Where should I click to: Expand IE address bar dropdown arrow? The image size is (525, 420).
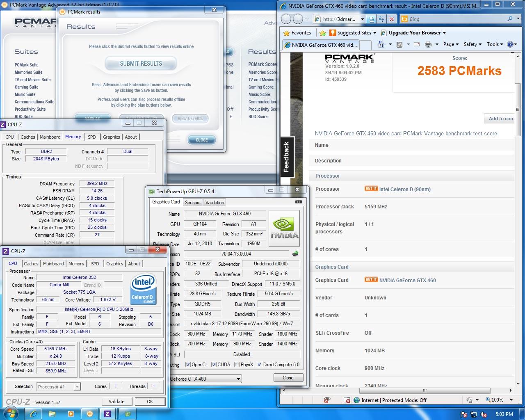pos(362,19)
